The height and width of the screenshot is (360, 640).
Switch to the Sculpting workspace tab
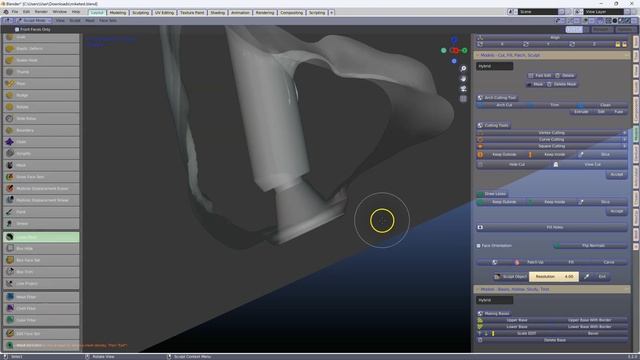(140, 13)
